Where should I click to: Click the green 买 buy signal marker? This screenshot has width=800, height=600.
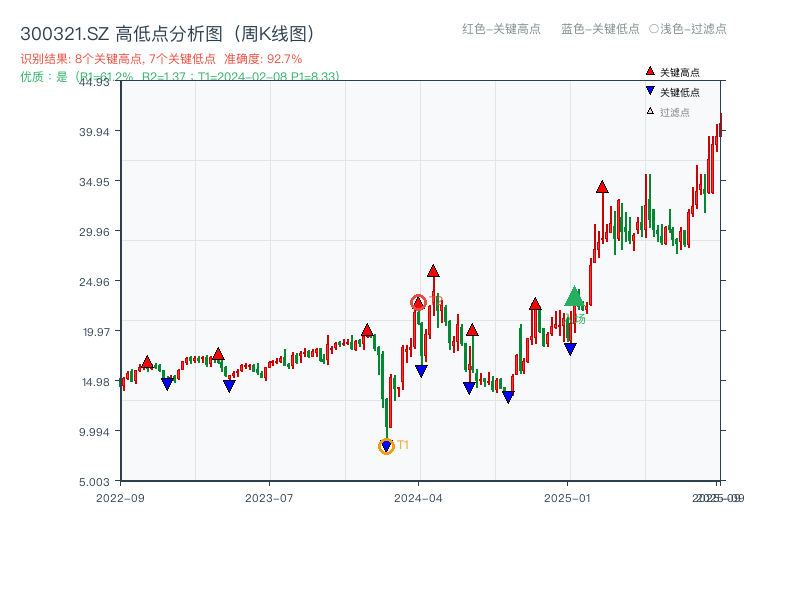pos(575,296)
